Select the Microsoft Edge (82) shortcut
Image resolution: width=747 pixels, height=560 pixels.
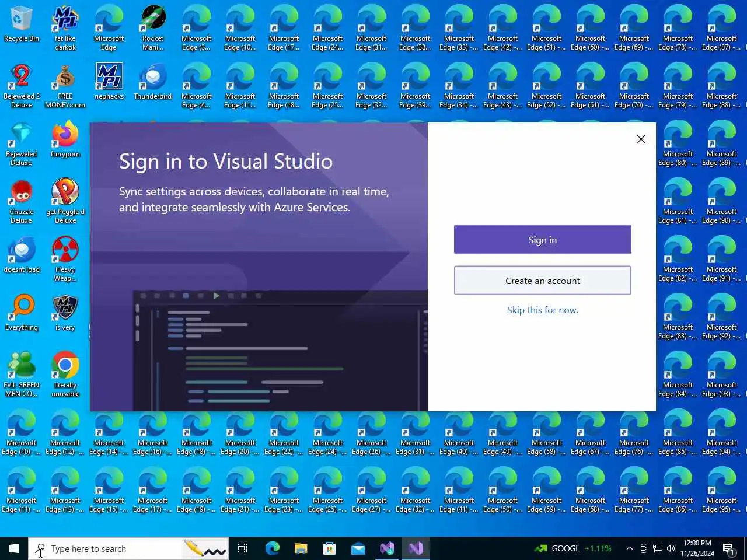678,259
